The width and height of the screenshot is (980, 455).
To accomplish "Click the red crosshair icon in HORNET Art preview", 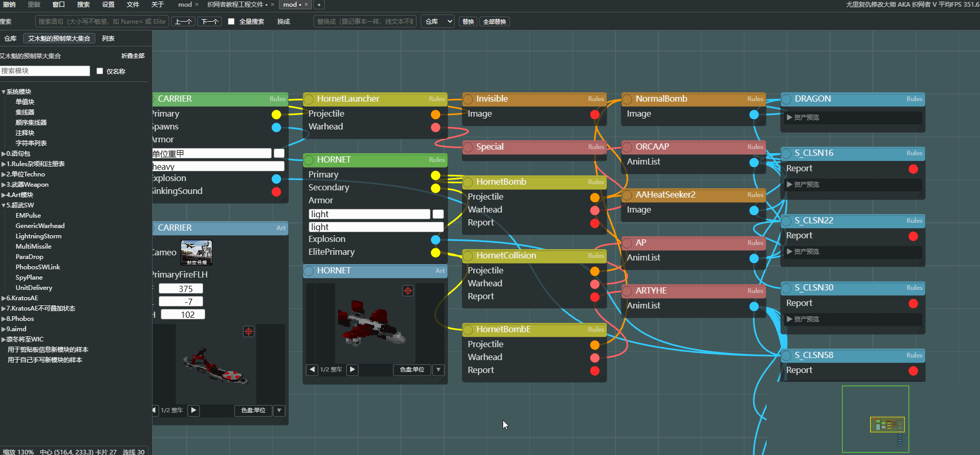I will (408, 291).
